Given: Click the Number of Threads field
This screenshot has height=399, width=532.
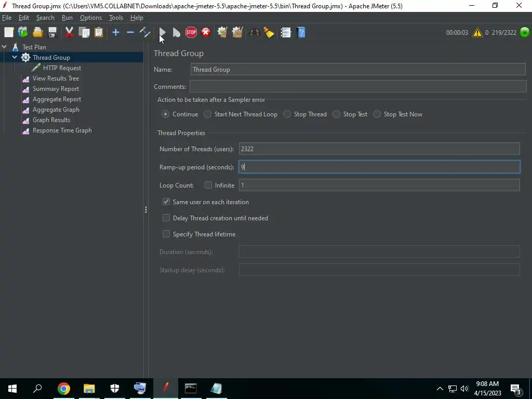Looking at the screenshot, I should (x=379, y=149).
